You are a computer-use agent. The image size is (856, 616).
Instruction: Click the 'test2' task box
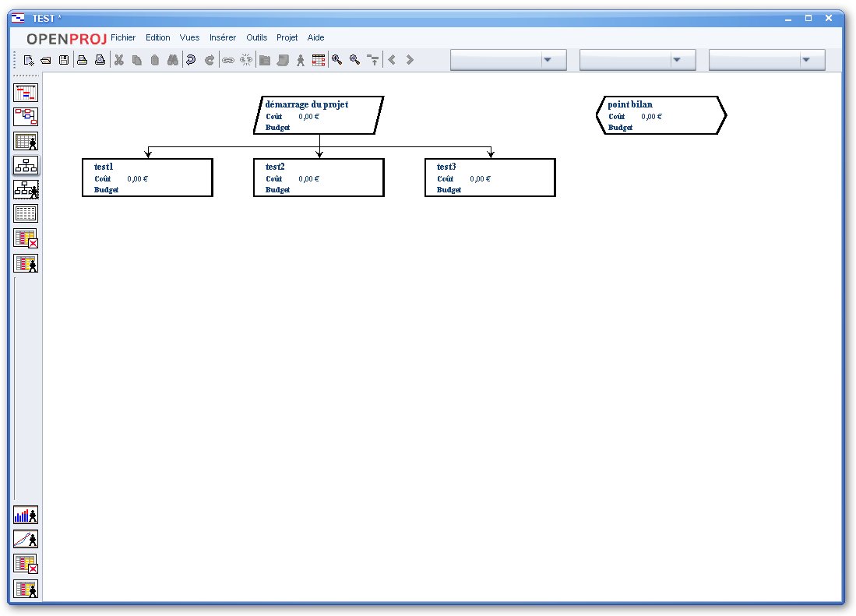click(x=319, y=178)
